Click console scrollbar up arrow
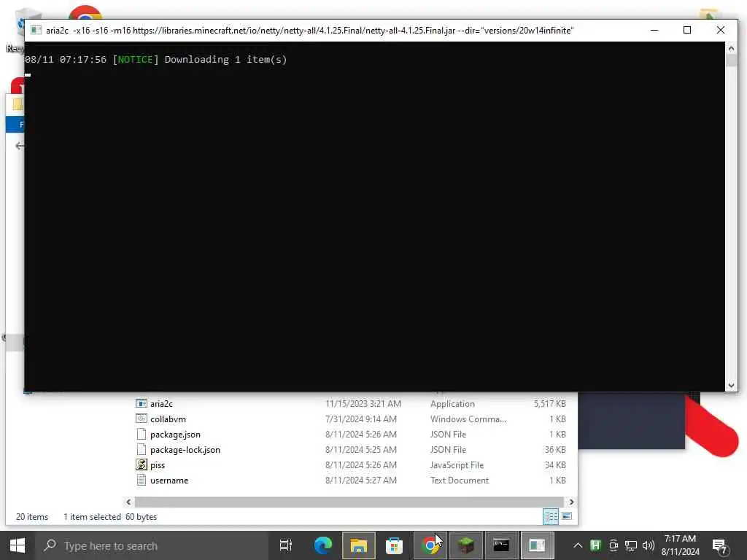The image size is (747, 560). 731,47
